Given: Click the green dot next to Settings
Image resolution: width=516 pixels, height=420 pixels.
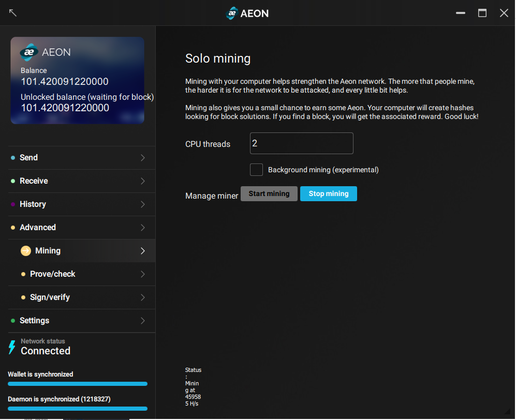Looking at the screenshot, I should 13,321.
